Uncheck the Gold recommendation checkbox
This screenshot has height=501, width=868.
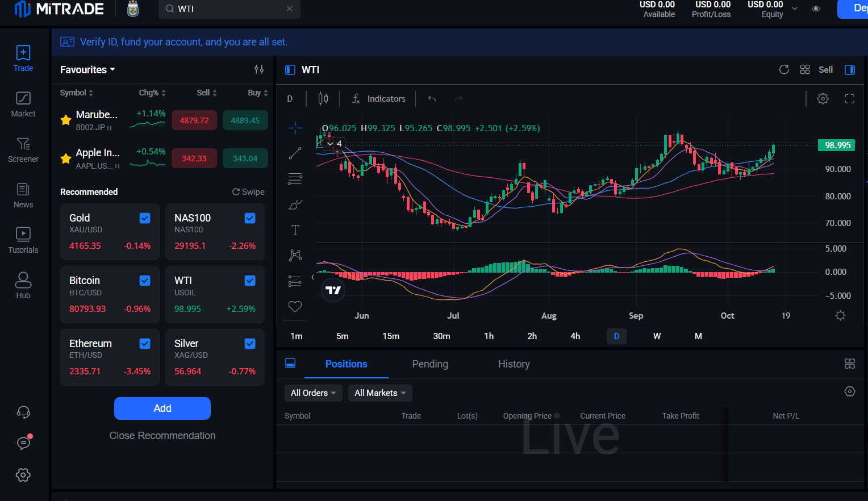click(x=145, y=218)
